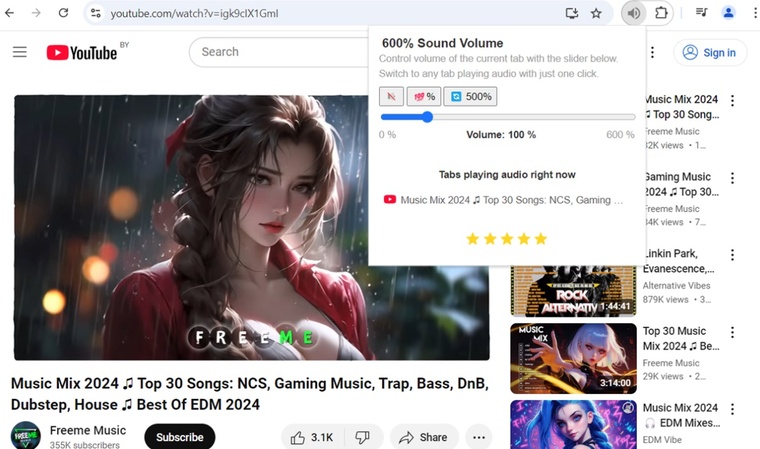
Task: Open Gaming Music 2024 Top 30 suggested video
Action: click(x=681, y=184)
